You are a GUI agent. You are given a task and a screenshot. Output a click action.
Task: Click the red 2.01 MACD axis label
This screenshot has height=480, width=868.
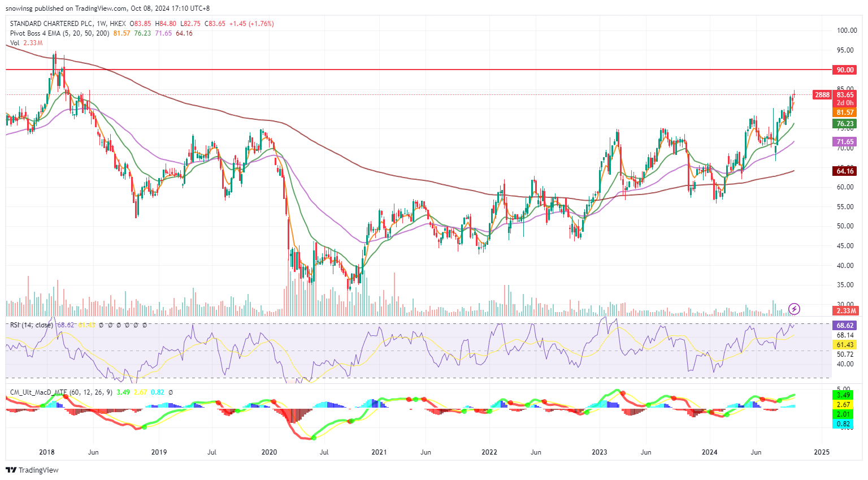(843, 414)
